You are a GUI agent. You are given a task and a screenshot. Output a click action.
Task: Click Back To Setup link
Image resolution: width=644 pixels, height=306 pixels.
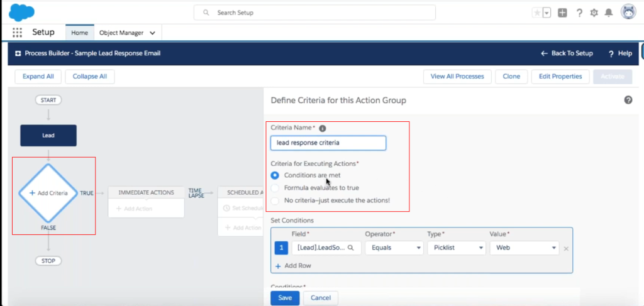coord(567,53)
